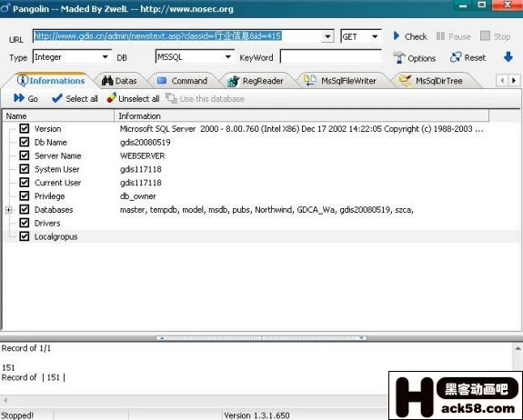Click the Localgropus row label
Screen dimensions: 523x420
56,236
